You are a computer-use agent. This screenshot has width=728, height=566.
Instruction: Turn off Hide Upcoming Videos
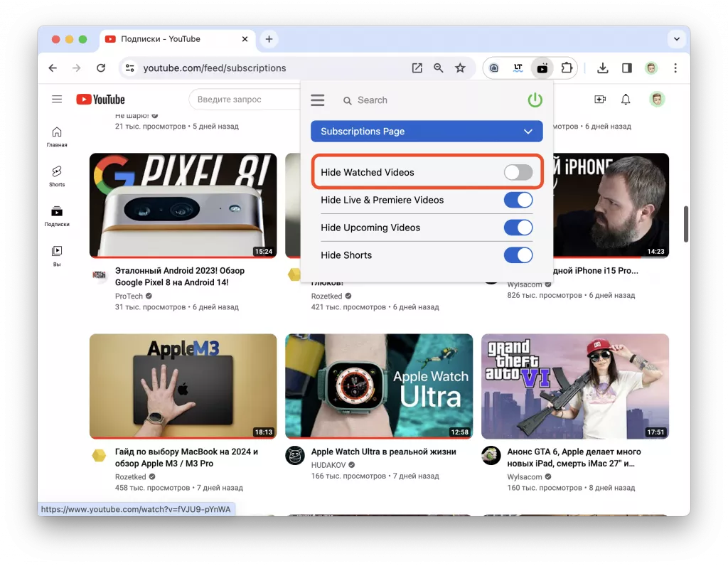518,228
